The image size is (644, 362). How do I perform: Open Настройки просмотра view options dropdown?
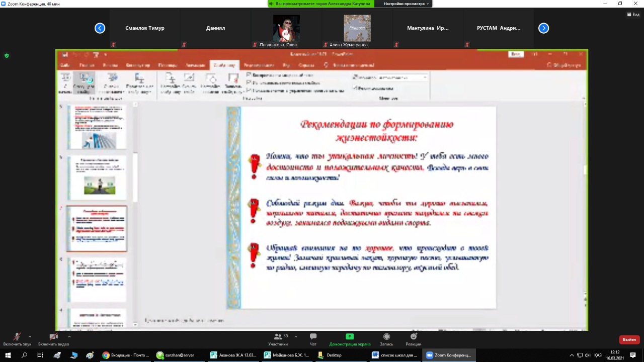tap(407, 4)
